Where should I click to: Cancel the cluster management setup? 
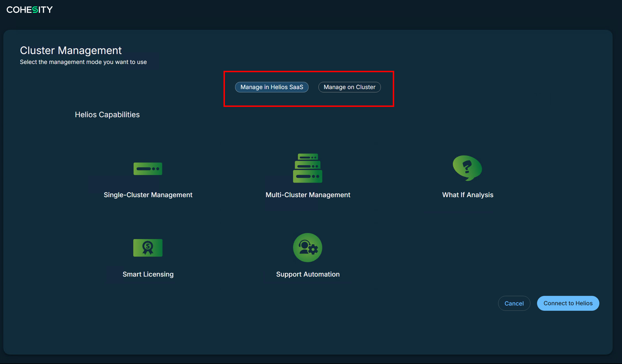[x=514, y=303]
